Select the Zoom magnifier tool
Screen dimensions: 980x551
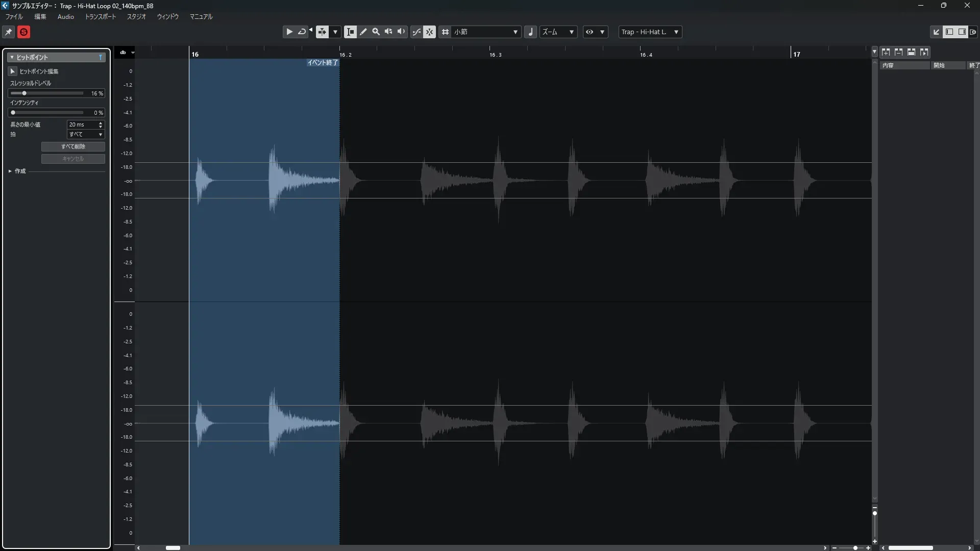(376, 32)
